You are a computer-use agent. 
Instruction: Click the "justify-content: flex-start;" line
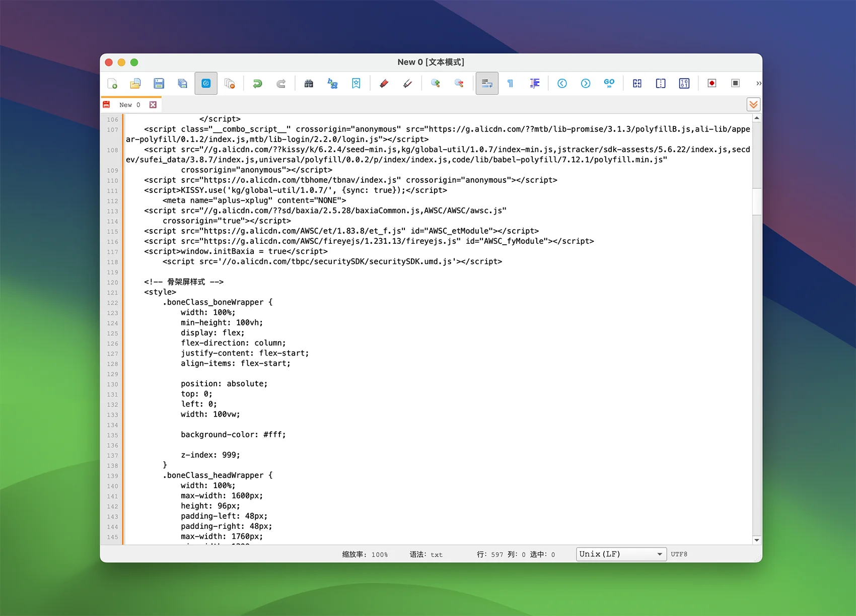click(x=245, y=353)
